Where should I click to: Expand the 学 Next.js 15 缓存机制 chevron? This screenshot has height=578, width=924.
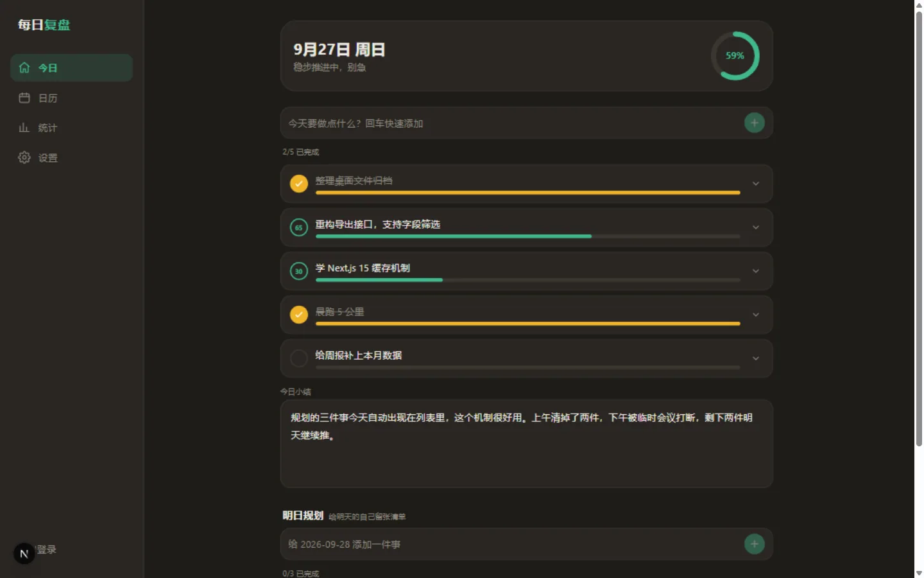click(x=756, y=271)
